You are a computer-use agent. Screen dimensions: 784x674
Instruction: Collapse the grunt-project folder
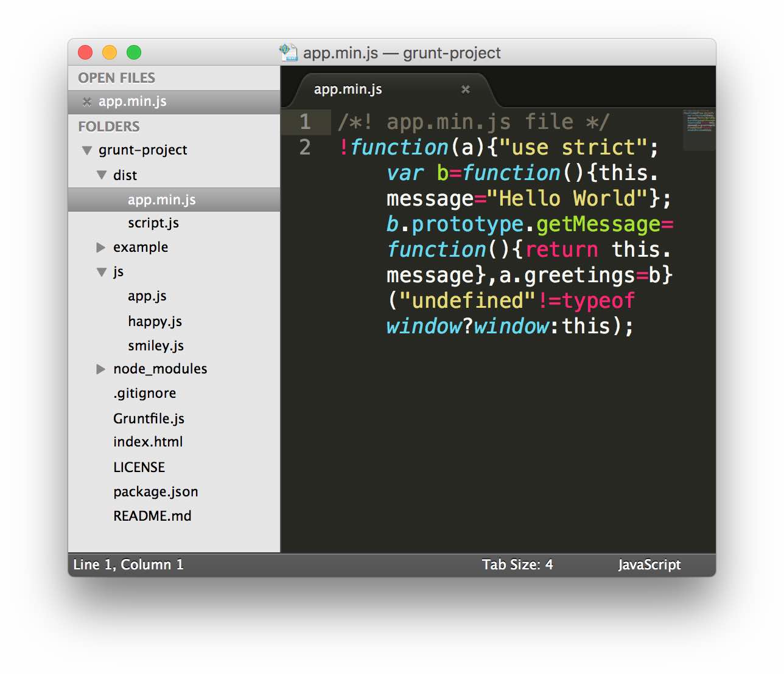86,150
